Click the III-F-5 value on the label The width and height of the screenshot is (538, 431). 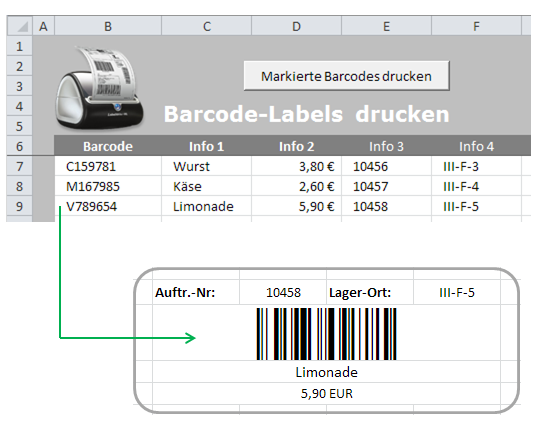coord(457,292)
